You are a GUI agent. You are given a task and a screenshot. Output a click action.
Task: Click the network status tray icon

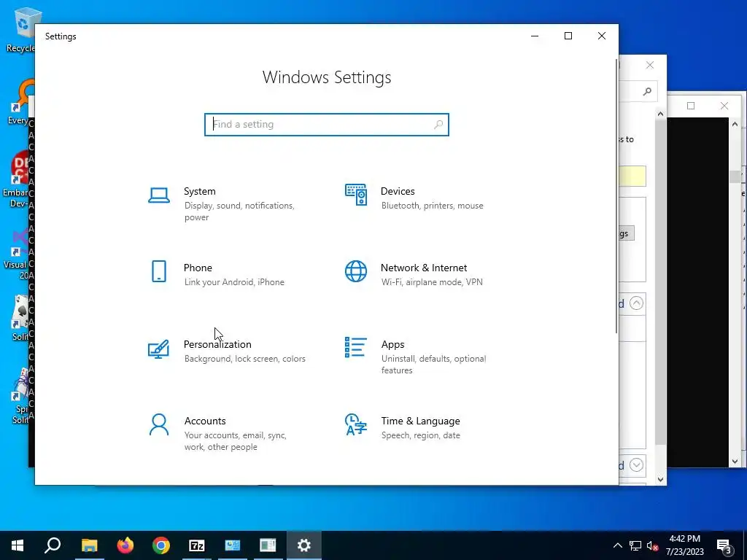coord(635,545)
